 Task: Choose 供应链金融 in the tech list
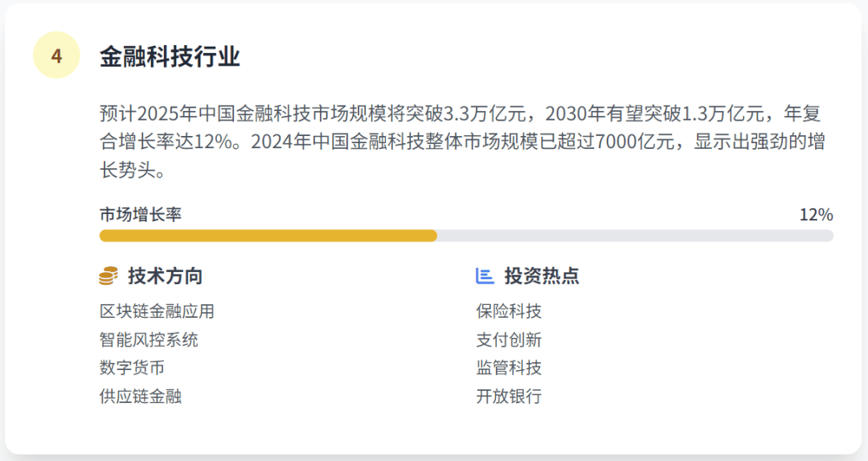[x=141, y=396]
